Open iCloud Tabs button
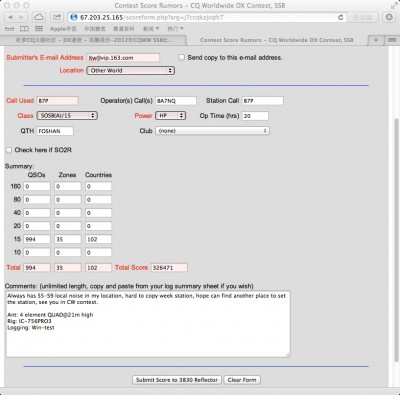Screen dimensions: 400x395 coord(39,17)
